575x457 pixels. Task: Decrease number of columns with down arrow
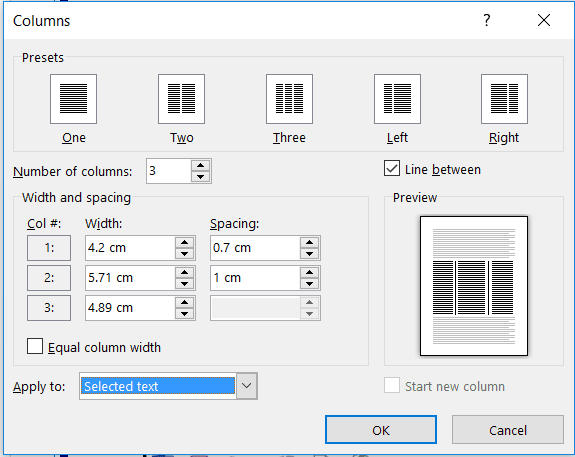click(200, 176)
